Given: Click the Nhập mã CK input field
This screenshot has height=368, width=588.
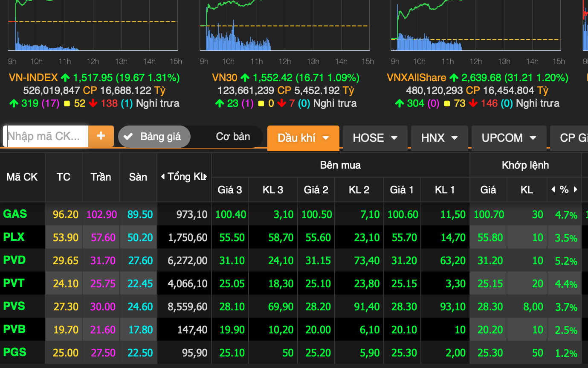Looking at the screenshot, I should [x=46, y=136].
